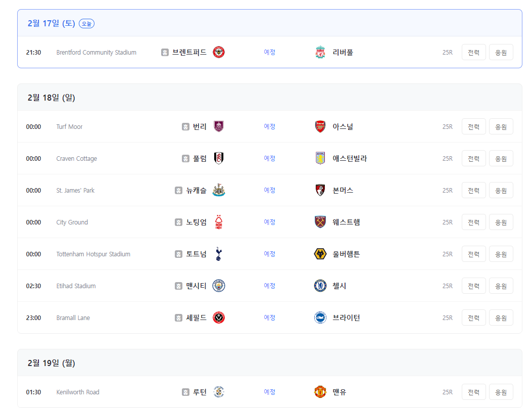The width and height of the screenshot is (532, 408).
Task: Click 전력 for the 토트넘 match
Action: (x=473, y=254)
